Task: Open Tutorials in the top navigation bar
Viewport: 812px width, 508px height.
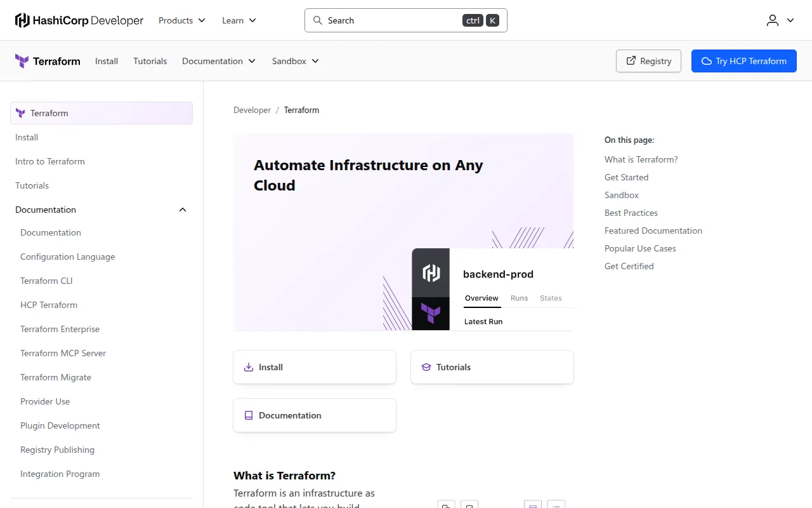Action: (150, 61)
